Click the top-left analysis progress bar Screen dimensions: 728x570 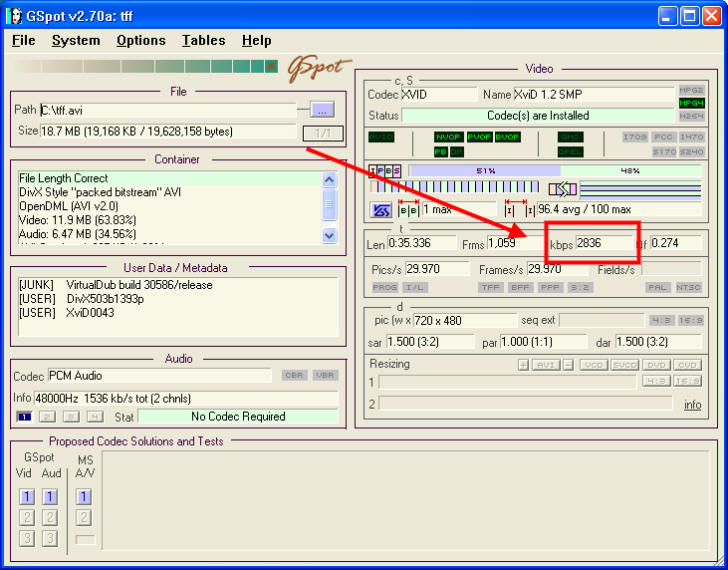coord(145,67)
